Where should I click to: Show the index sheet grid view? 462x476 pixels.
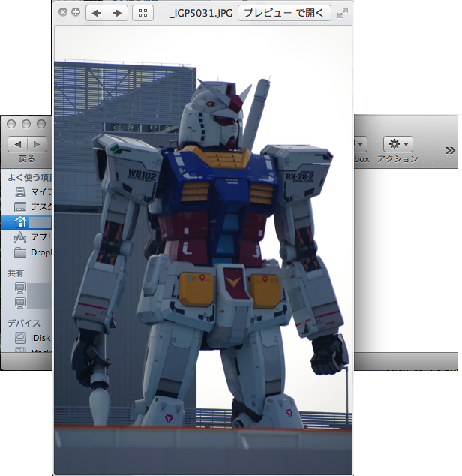click(141, 13)
